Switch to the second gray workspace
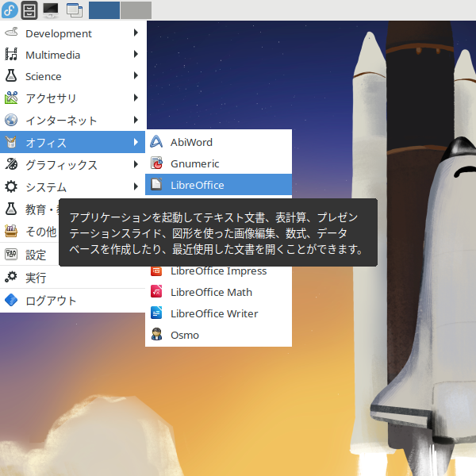The width and height of the screenshot is (476, 476). (136, 10)
